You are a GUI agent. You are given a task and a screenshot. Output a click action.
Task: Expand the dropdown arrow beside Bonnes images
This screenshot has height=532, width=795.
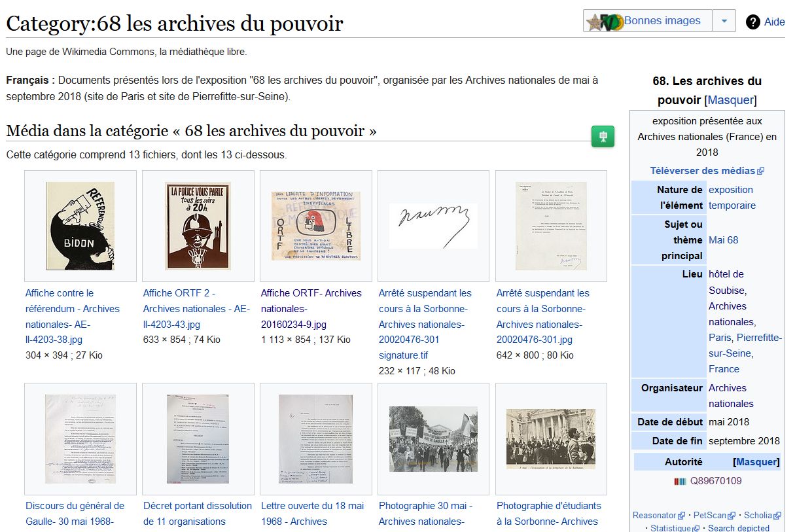pos(724,21)
